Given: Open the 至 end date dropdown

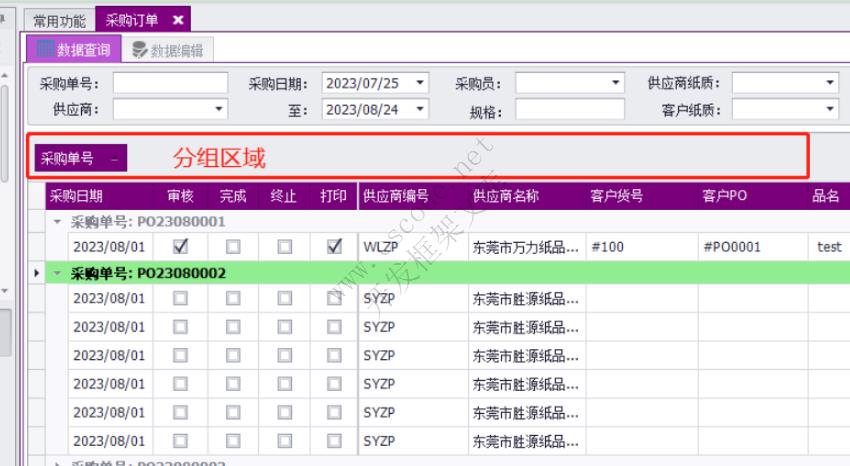Looking at the screenshot, I should (x=420, y=109).
